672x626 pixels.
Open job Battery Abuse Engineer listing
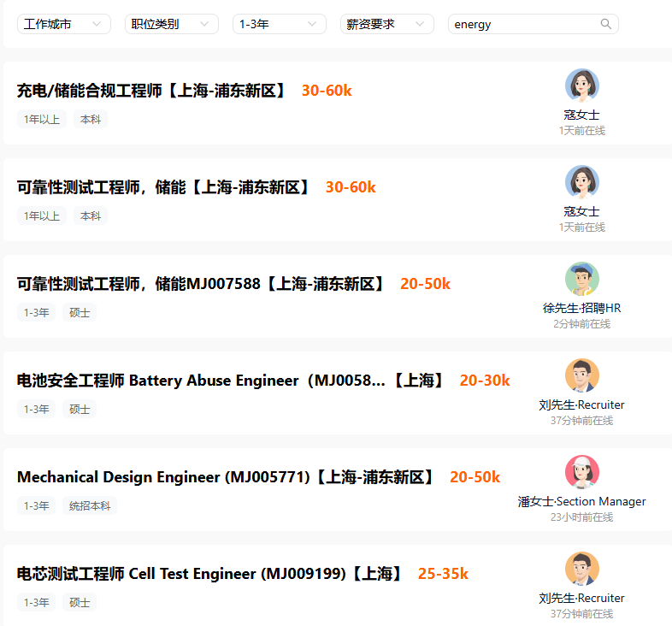click(x=231, y=381)
